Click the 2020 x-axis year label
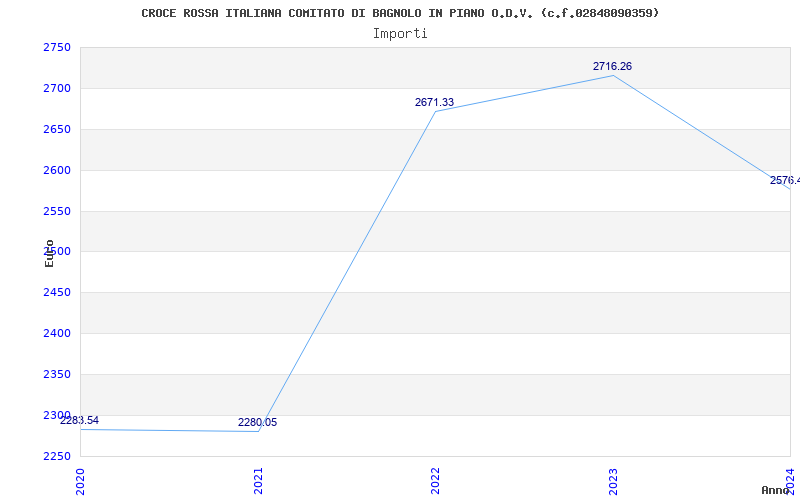Image resolution: width=800 pixels, height=500 pixels. tap(81, 481)
